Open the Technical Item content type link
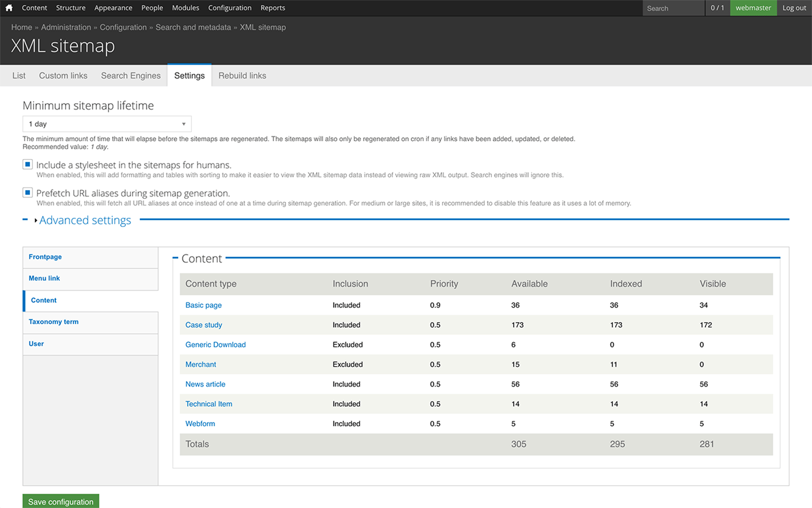The height and width of the screenshot is (508, 812). tap(209, 404)
